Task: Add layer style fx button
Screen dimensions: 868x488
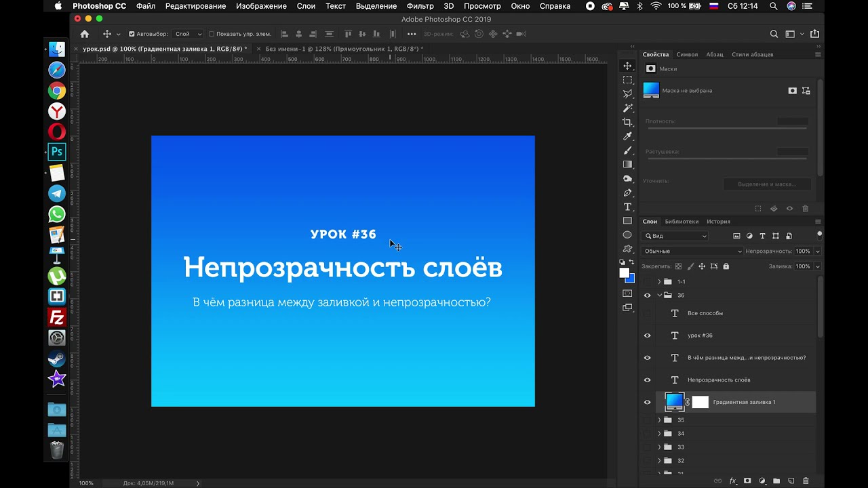Action: (x=732, y=481)
